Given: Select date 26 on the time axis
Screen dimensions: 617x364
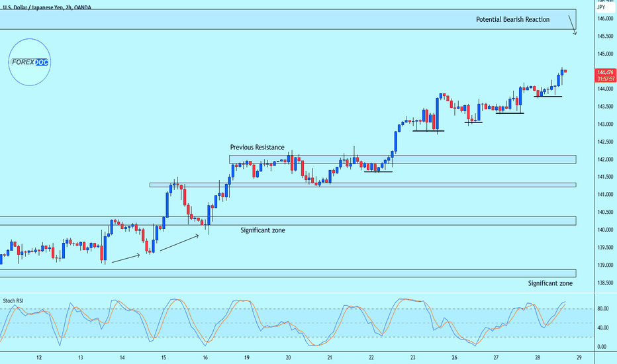Looking at the screenshot, I should pyautogui.click(x=455, y=357).
